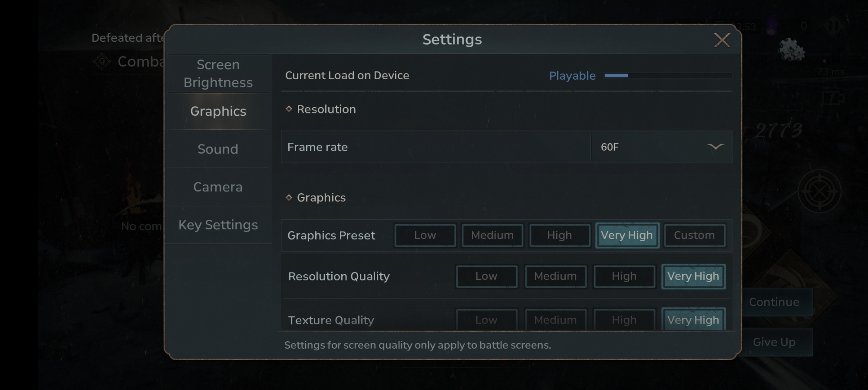Open the Key Settings tab
Image resolution: width=868 pixels, height=390 pixels.
coord(218,225)
